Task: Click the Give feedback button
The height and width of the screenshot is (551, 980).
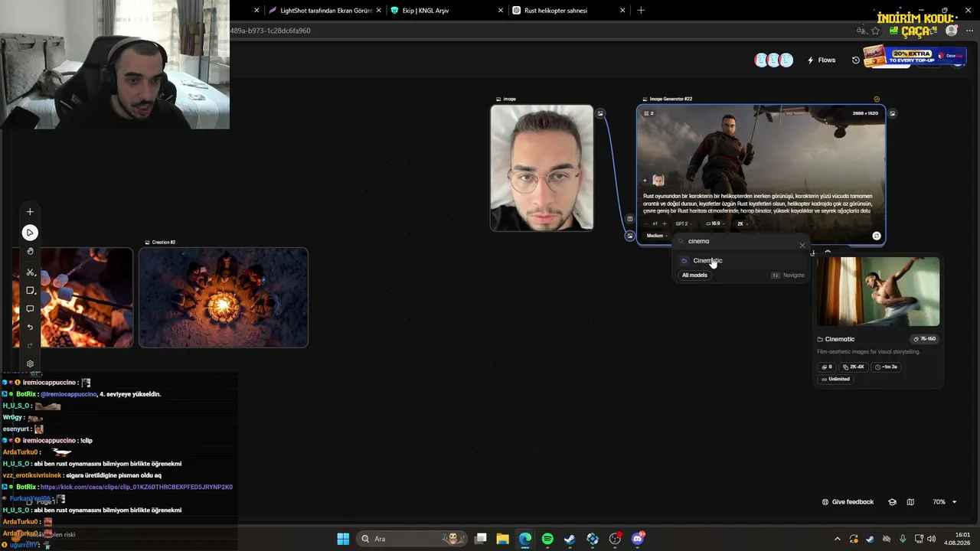Action: tap(848, 502)
